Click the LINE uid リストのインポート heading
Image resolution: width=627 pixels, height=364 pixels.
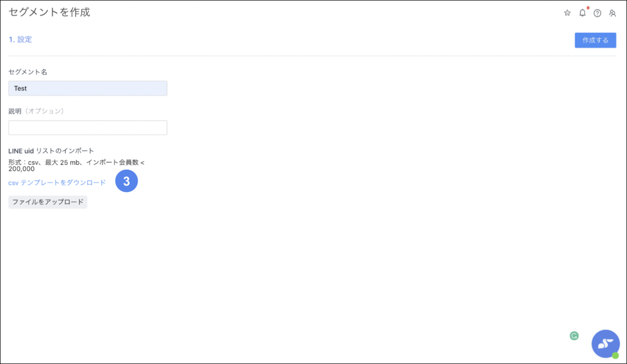click(x=51, y=151)
